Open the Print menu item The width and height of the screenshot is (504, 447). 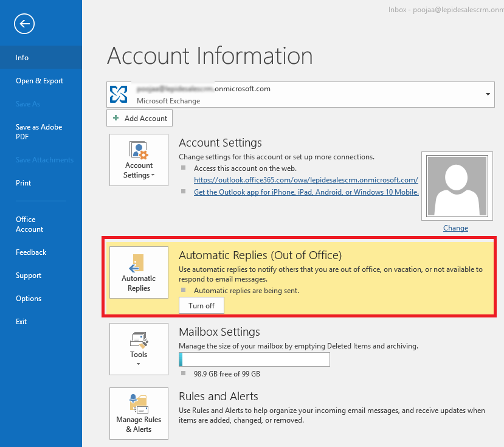[24, 183]
